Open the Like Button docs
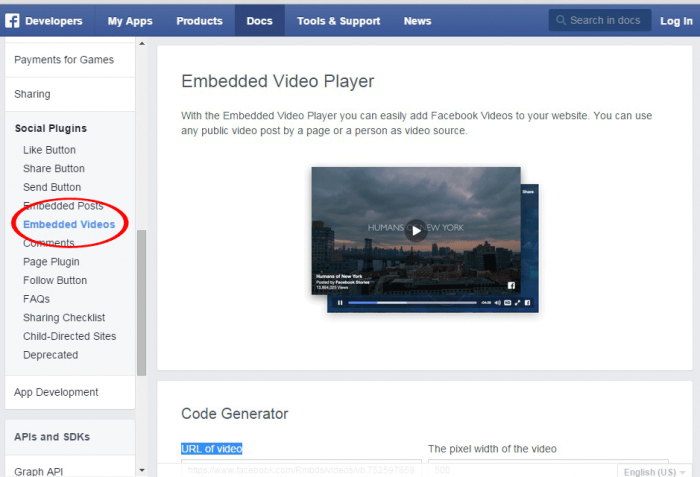 [49, 150]
